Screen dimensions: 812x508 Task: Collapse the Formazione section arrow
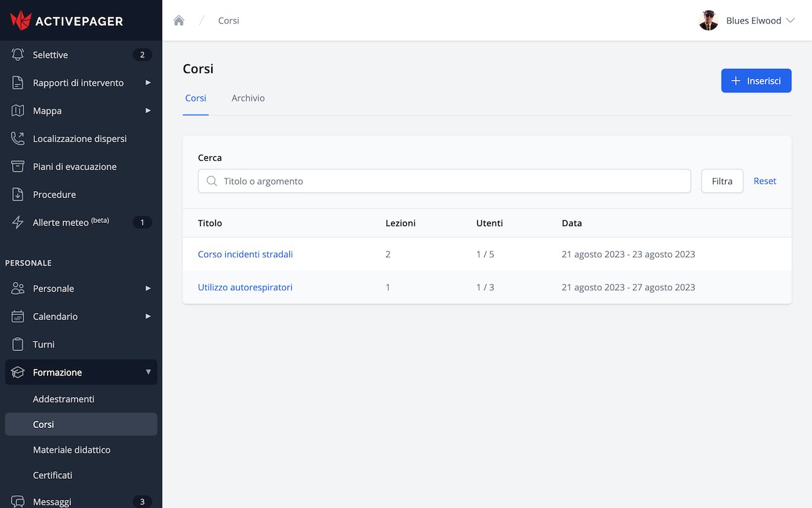click(148, 372)
